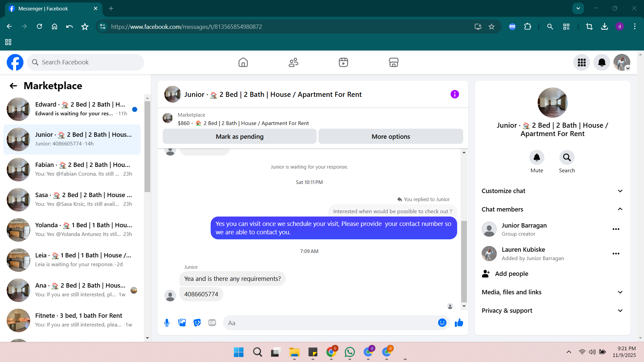Viewport: 644px width, 362px height.
Task: Reload the page in browser
Action: (x=39, y=26)
